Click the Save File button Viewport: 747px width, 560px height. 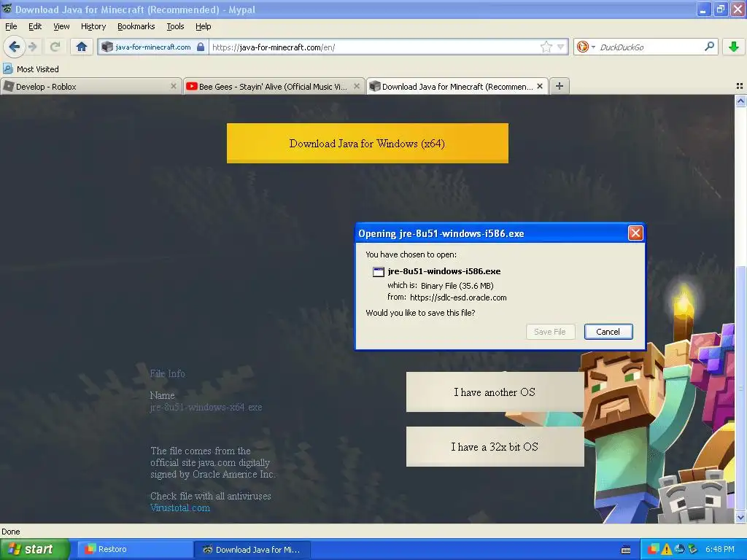click(550, 332)
